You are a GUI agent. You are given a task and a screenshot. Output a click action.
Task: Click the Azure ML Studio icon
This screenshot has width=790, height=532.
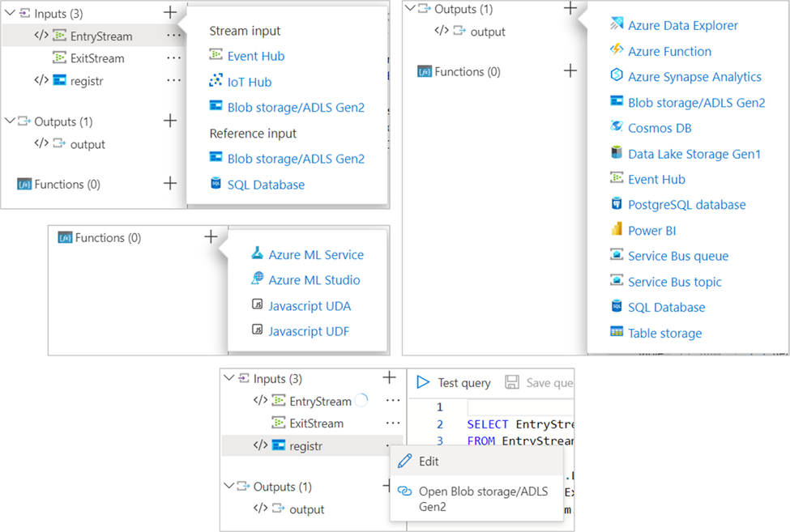pos(257,278)
